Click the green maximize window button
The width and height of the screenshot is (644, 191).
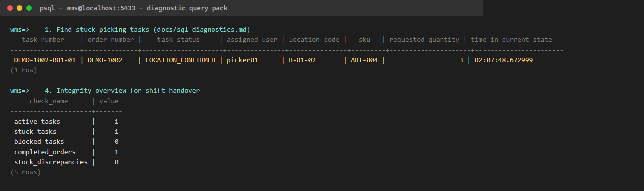point(29,8)
